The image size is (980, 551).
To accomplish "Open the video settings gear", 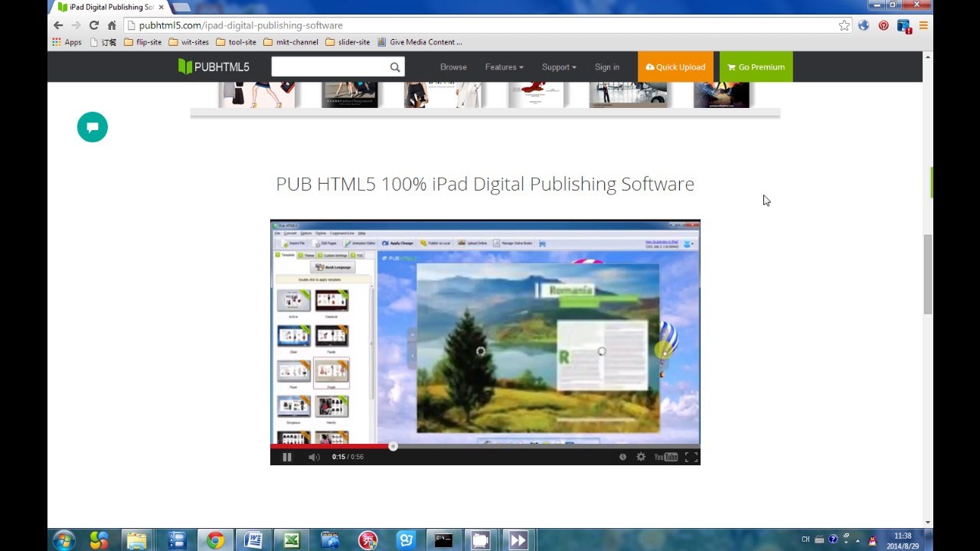I will (641, 457).
